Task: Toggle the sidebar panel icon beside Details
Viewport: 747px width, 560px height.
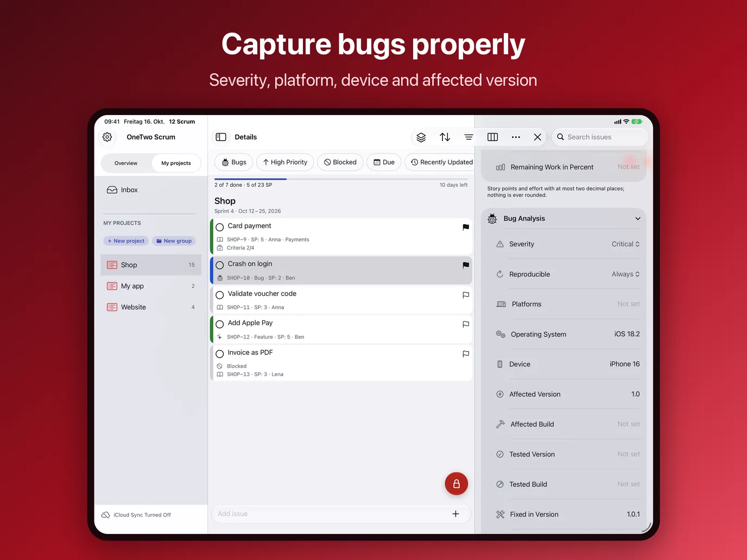Action: (221, 137)
